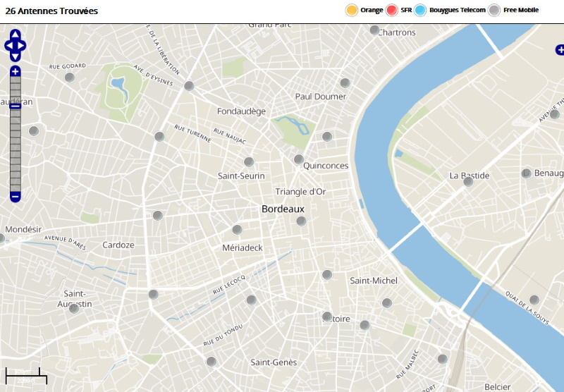Screen dimensions: 564x392
Task: Pan the map left with arrow
Action: (8, 46)
